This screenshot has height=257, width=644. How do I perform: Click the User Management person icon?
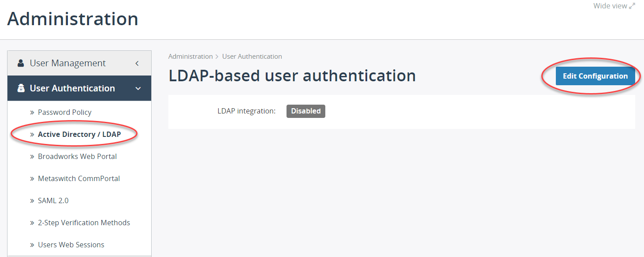20,63
